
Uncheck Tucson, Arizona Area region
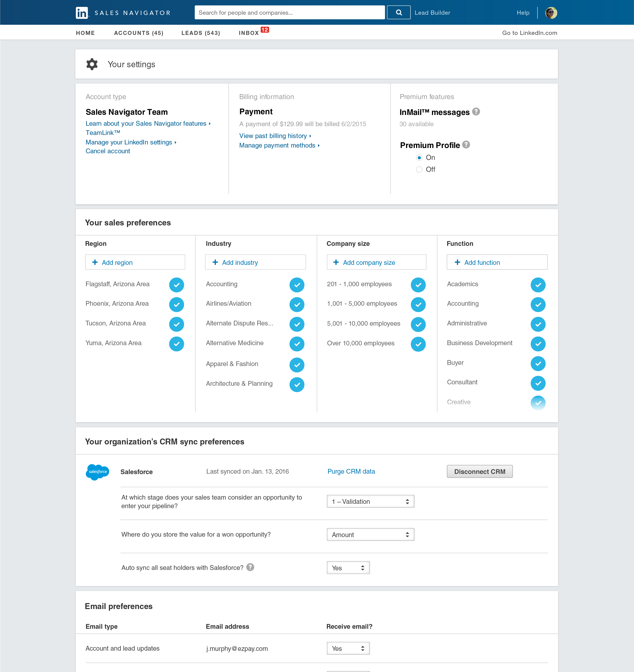pyautogui.click(x=177, y=324)
